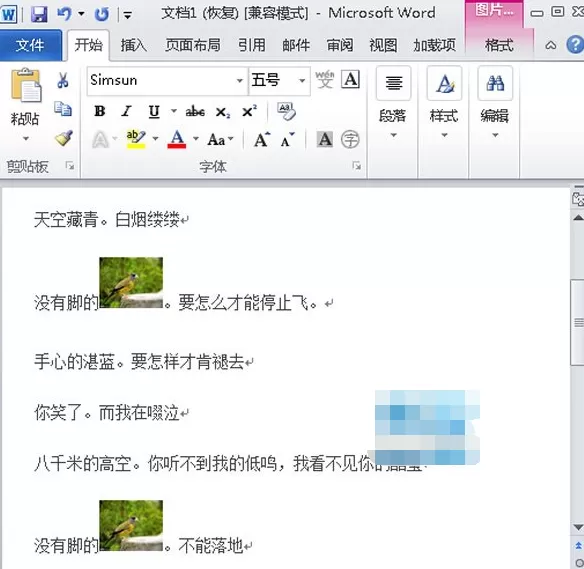This screenshot has height=569, width=584.
Task: Save the document with the floppy disk icon
Action: [x=39, y=14]
